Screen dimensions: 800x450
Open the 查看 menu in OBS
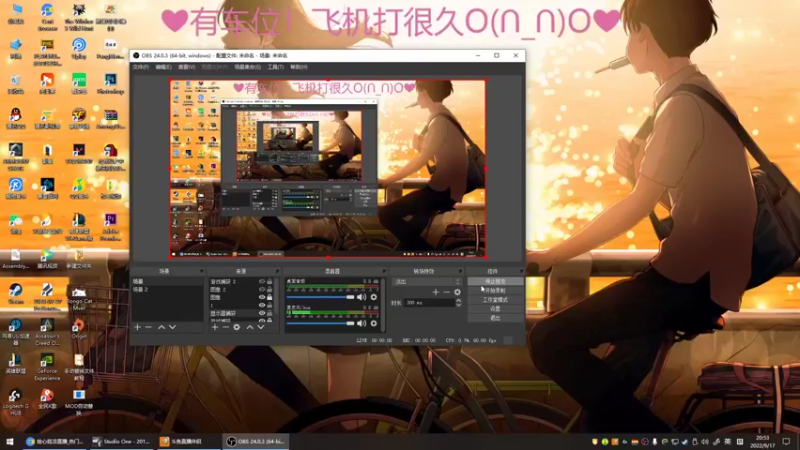pos(186,67)
